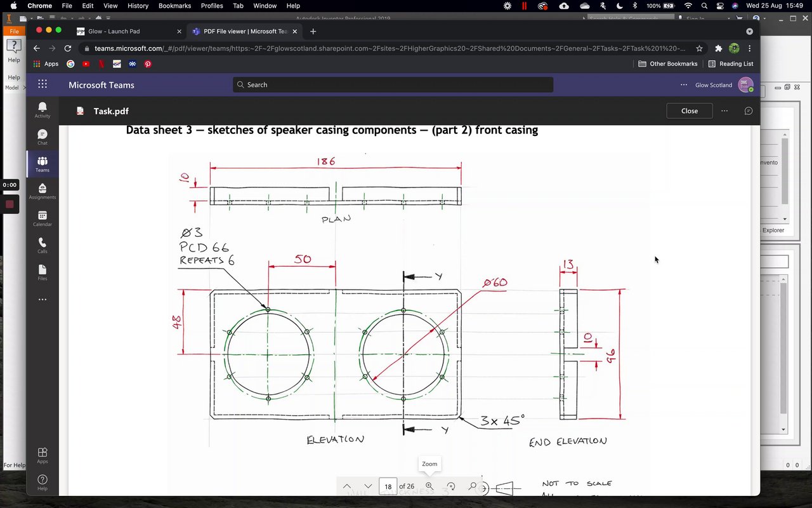Open the YouTube bookmark
812x508 pixels.
(86, 63)
